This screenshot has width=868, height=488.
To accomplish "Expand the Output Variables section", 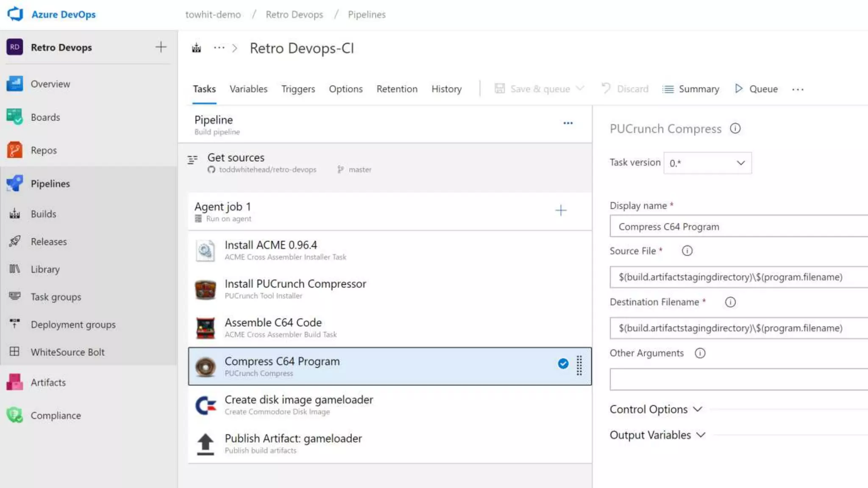I will coord(657,435).
